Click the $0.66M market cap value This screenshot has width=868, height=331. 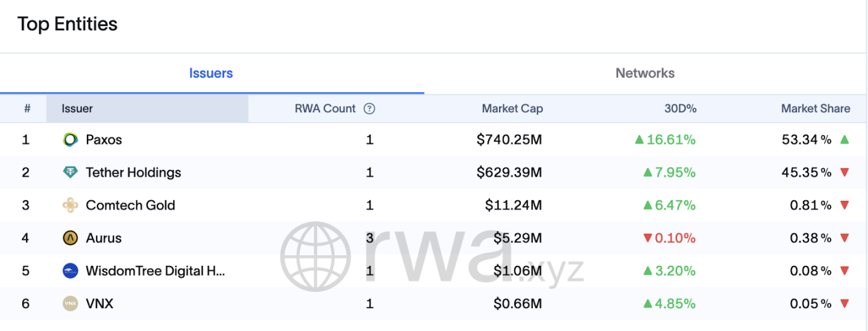click(x=518, y=303)
